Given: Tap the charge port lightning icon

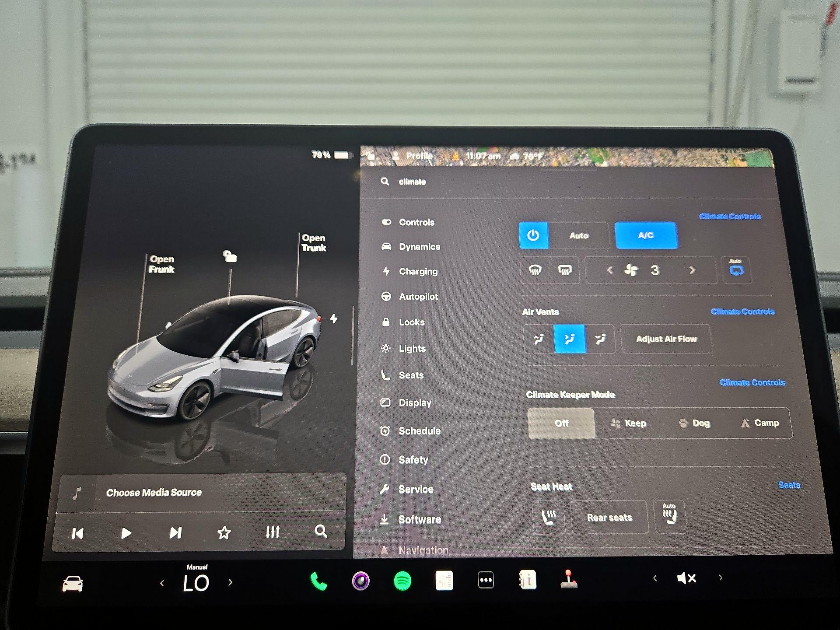Looking at the screenshot, I should [334, 318].
